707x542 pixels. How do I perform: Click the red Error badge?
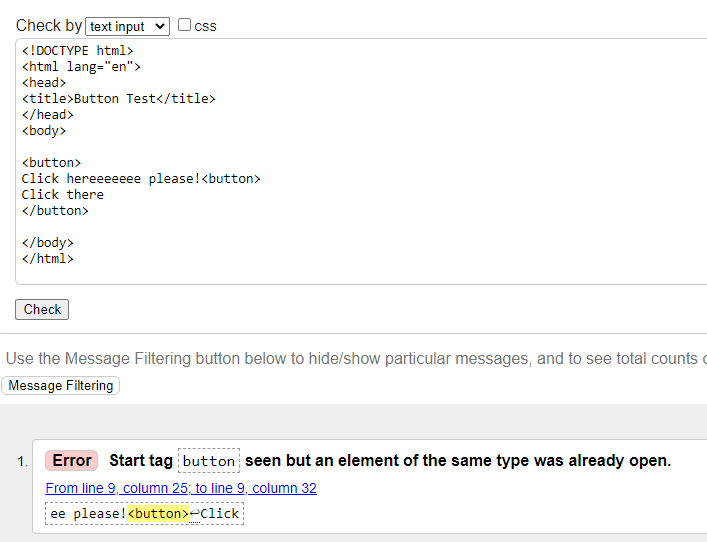[72, 460]
